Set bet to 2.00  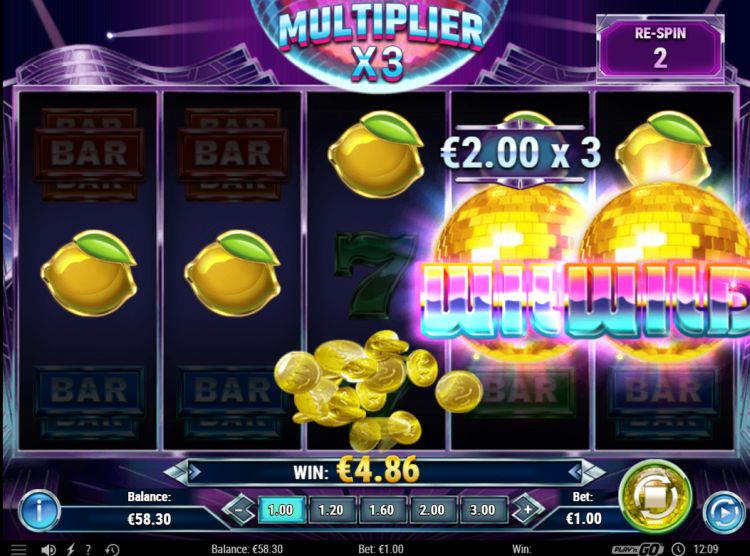432,510
